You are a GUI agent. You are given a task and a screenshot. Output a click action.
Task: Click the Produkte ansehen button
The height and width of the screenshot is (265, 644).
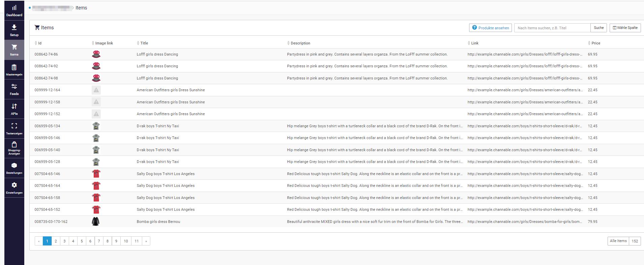pos(490,28)
